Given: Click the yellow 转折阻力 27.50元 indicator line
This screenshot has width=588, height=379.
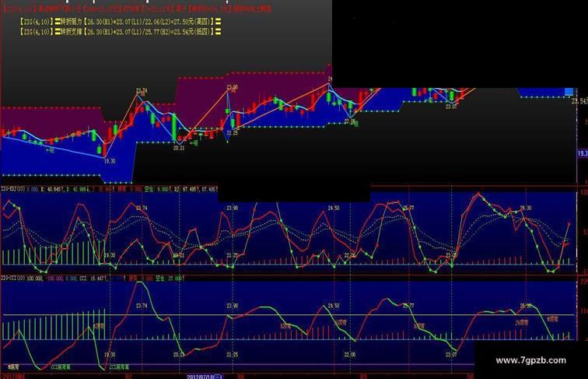Looking at the screenshot, I should click(120, 22).
